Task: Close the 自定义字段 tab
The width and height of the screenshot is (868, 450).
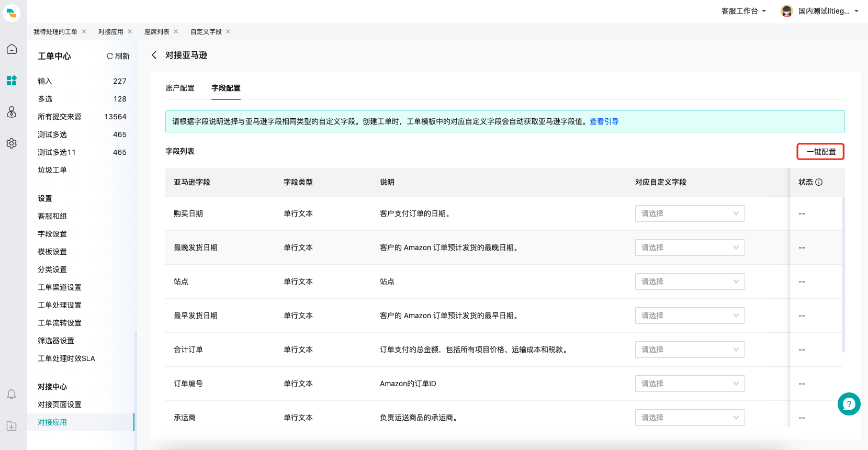Action: [228, 31]
